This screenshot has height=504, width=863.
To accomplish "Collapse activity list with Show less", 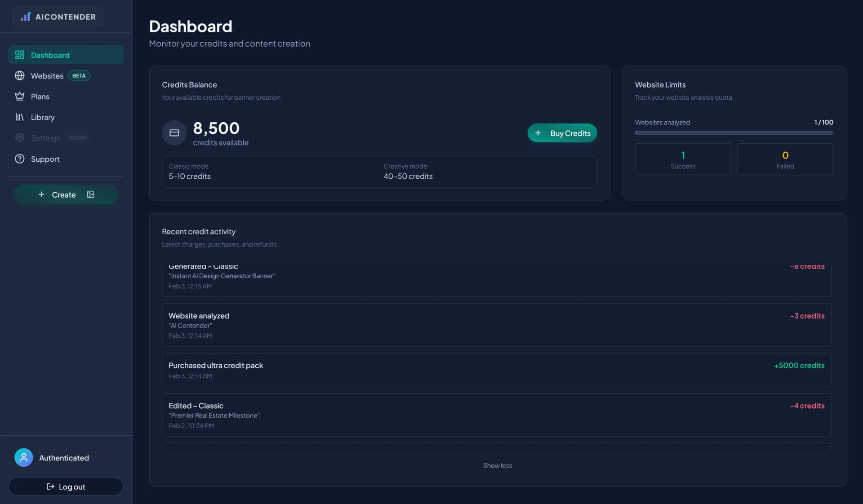I will (x=497, y=465).
